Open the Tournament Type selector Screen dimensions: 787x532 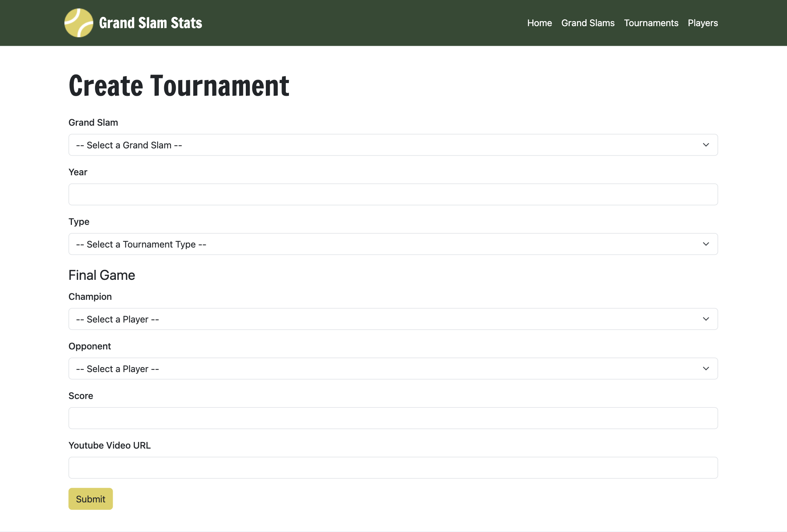[x=392, y=244]
